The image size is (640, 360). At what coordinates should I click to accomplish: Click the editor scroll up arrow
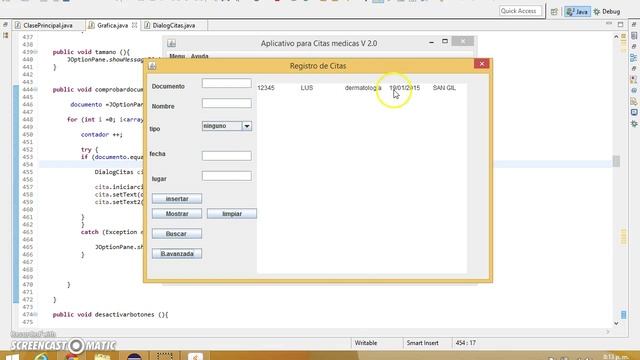tap(616, 37)
